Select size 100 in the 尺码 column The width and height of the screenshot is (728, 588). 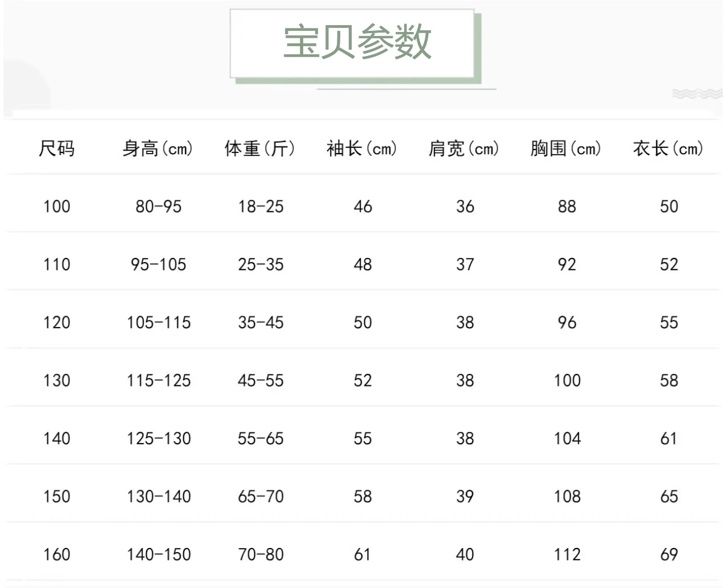(x=57, y=207)
